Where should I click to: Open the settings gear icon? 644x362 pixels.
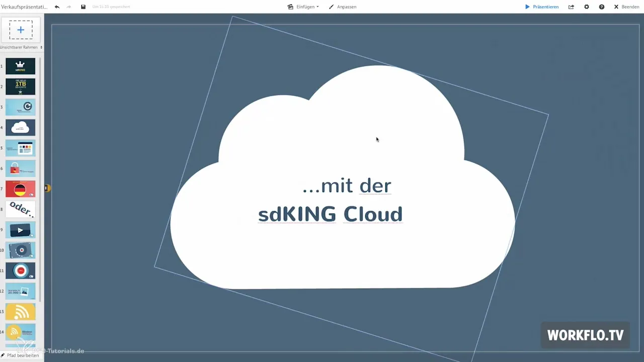tap(587, 7)
